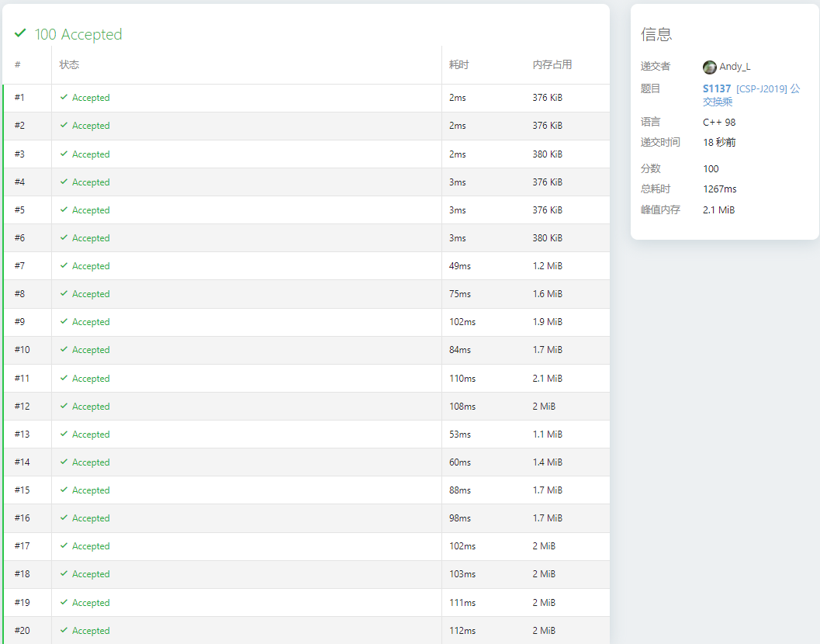Select the 60ms time cell in row #14
This screenshot has width=820, height=644.
pyautogui.click(x=460, y=462)
